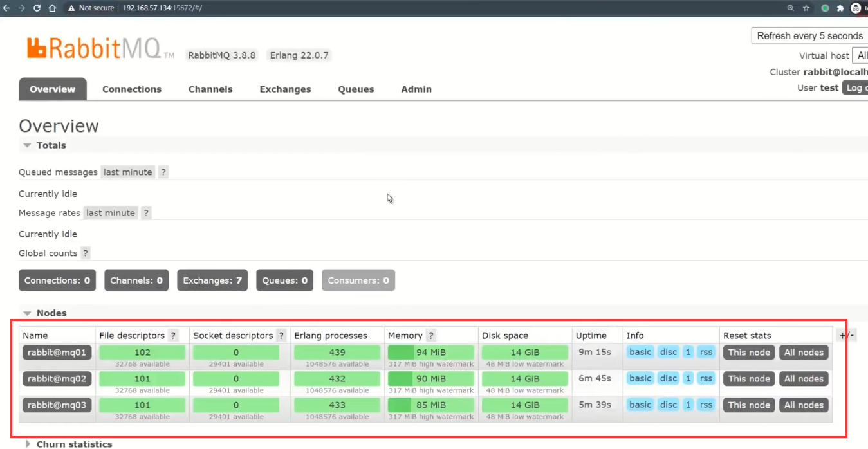The image size is (868, 449).
Task: Select the Overview tab
Action: tap(53, 89)
